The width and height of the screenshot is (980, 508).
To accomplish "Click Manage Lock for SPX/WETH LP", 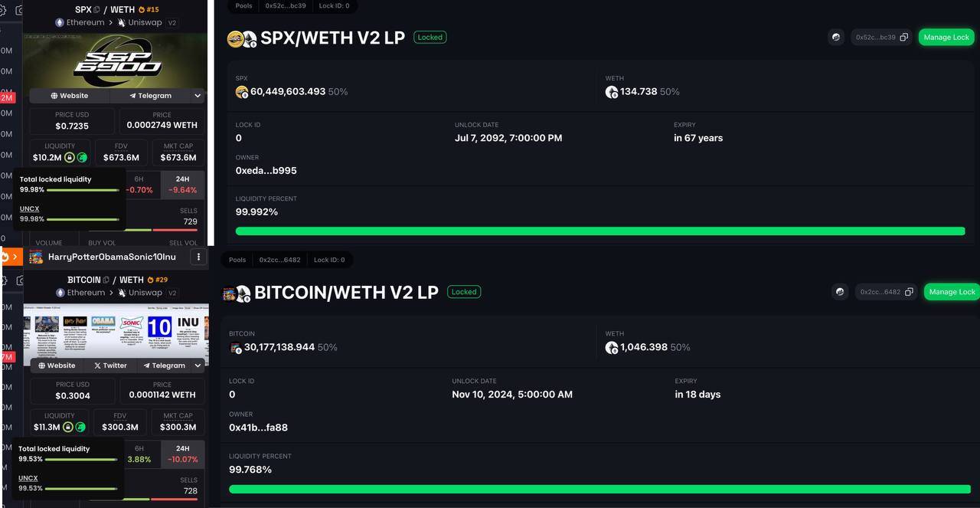I will coord(946,37).
